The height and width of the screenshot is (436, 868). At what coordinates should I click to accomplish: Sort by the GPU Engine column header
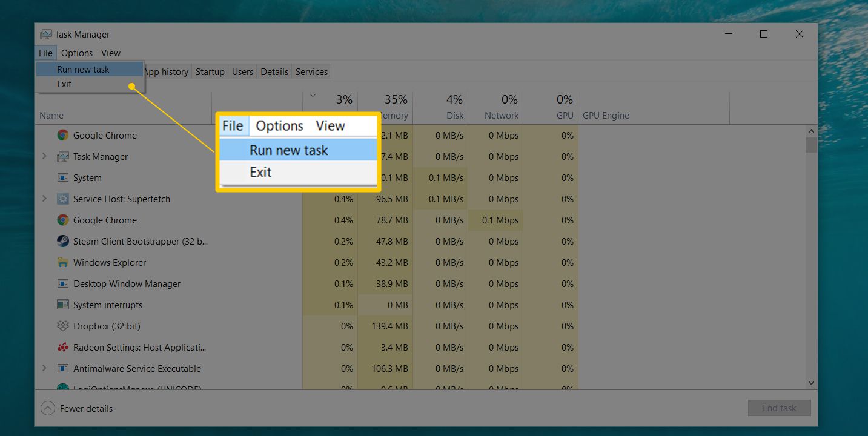coord(654,108)
